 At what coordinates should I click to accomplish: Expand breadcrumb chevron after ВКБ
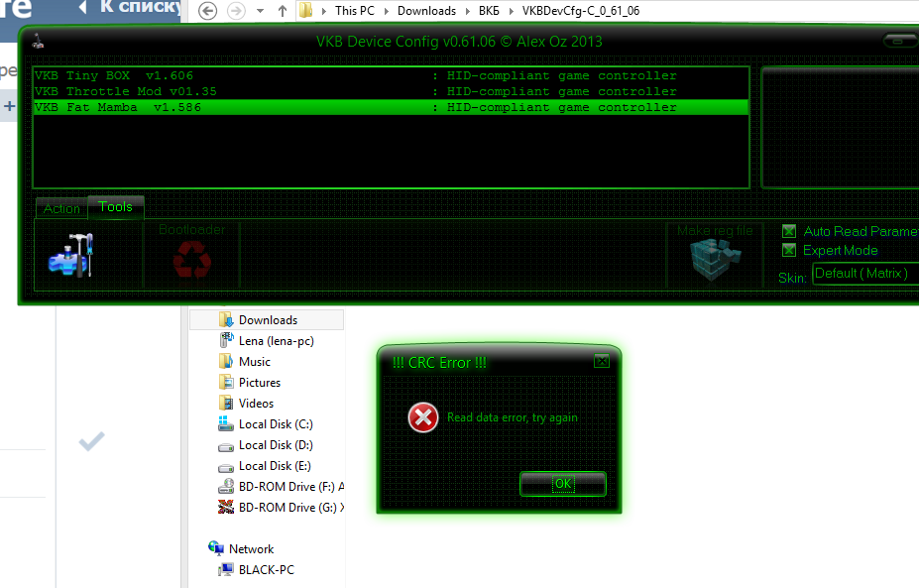tap(512, 11)
